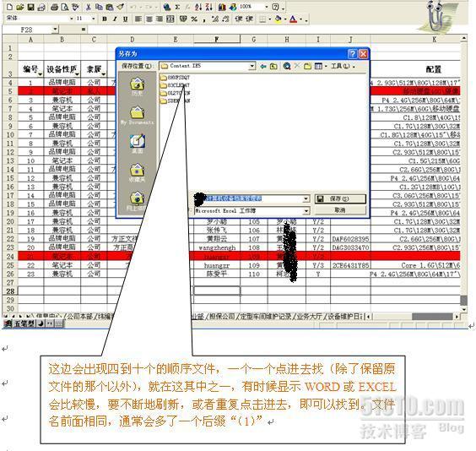The width and height of the screenshot is (476, 451).
Task: Expand the Microsoft Excel 工作簿 file type dropdown
Action: point(306,210)
